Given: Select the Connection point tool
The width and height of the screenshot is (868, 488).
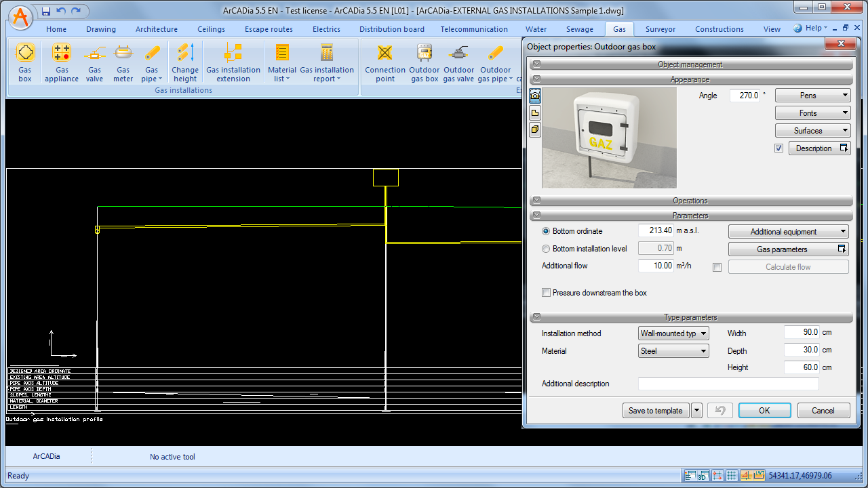Looking at the screenshot, I should click(x=385, y=53).
